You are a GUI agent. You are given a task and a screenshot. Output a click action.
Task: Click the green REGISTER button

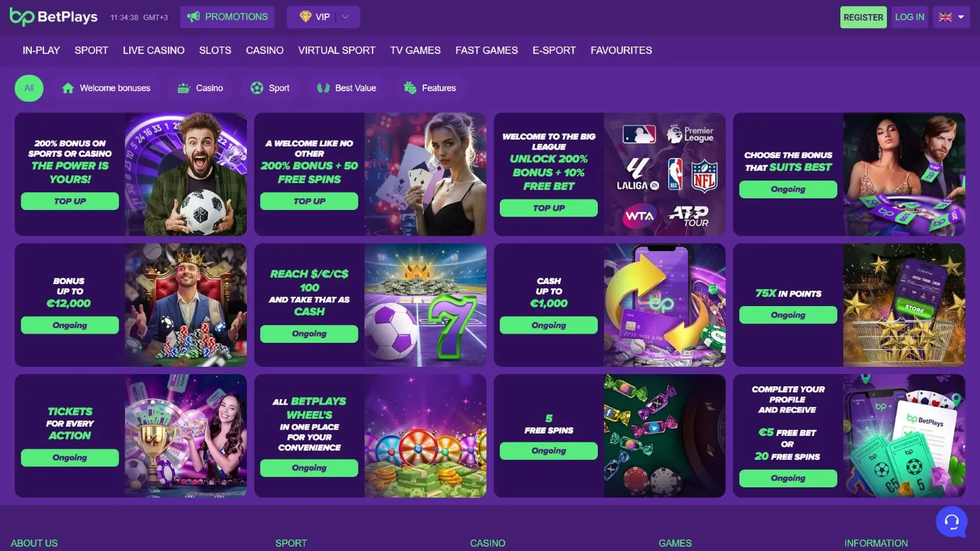863,17
